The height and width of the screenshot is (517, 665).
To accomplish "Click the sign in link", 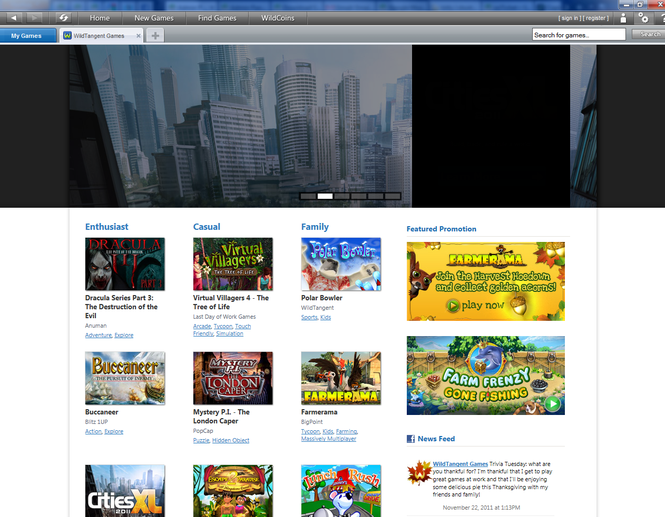I will point(569,18).
